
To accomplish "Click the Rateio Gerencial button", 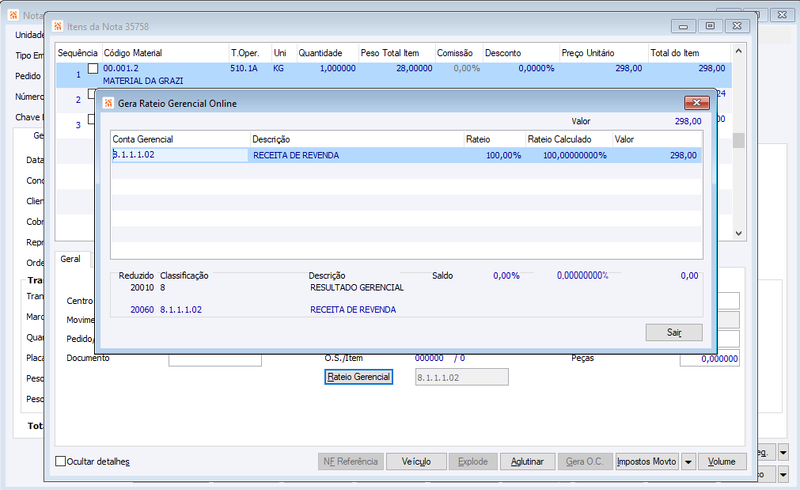I will pyautogui.click(x=359, y=377).
